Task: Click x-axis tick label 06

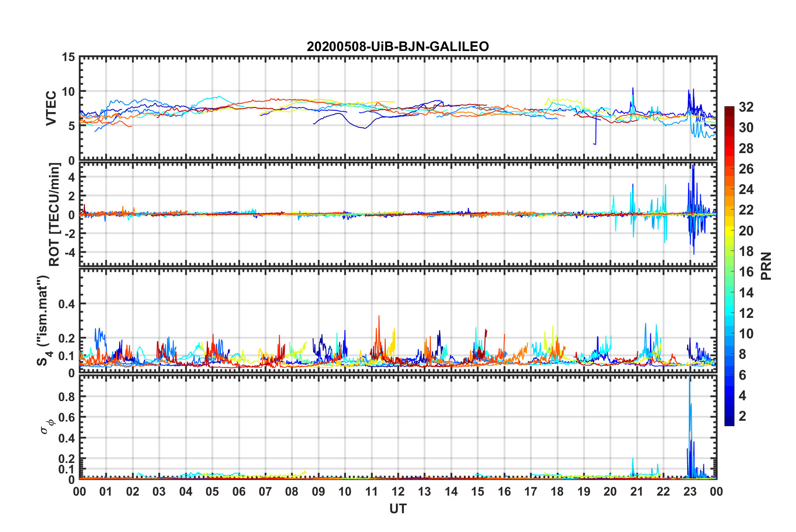Action: 239,491
